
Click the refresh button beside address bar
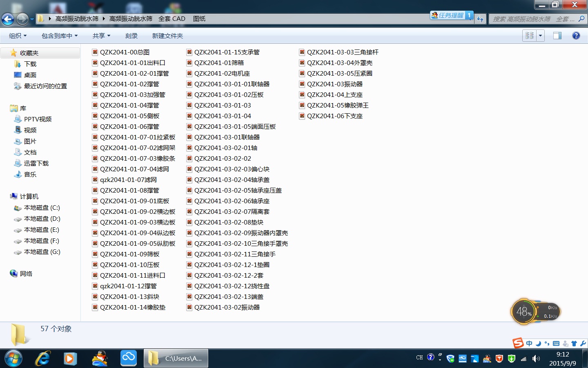click(x=480, y=19)
